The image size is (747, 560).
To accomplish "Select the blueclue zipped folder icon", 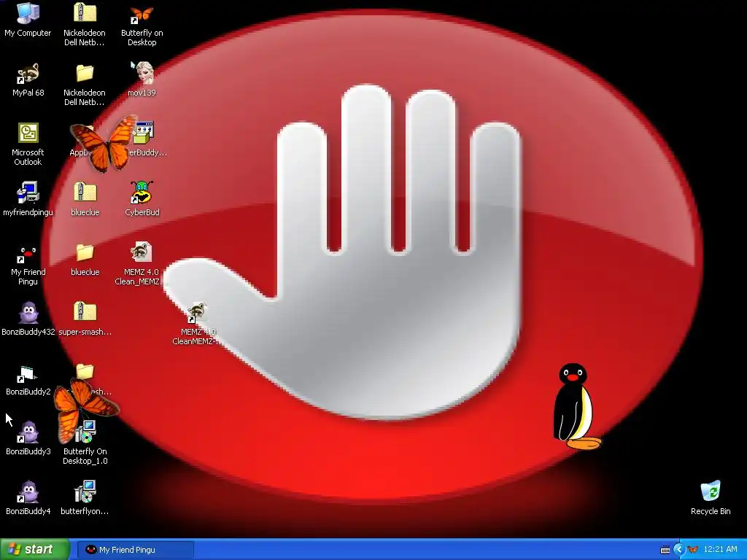I will point(85,192).
